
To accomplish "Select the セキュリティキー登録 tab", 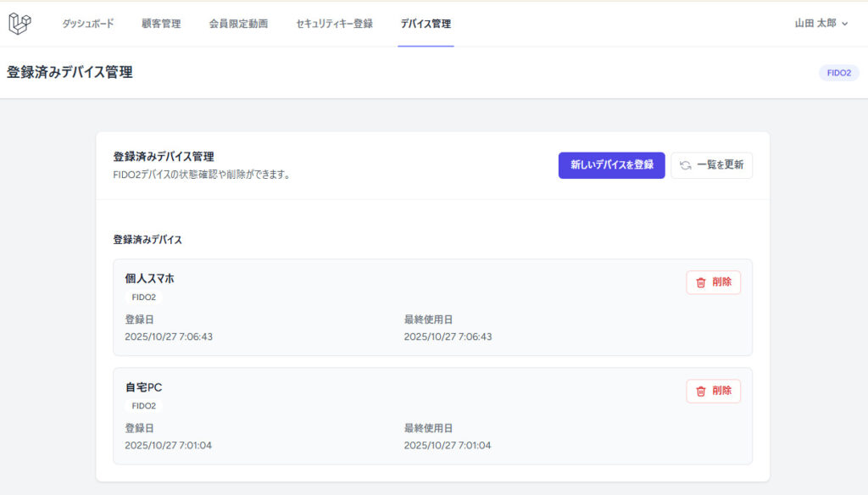I will (x=334, y=24).
